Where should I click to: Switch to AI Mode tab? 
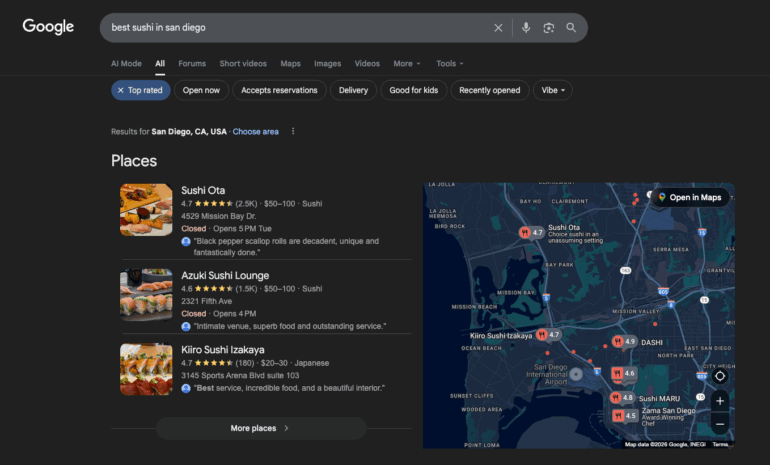tap(126, 63)
